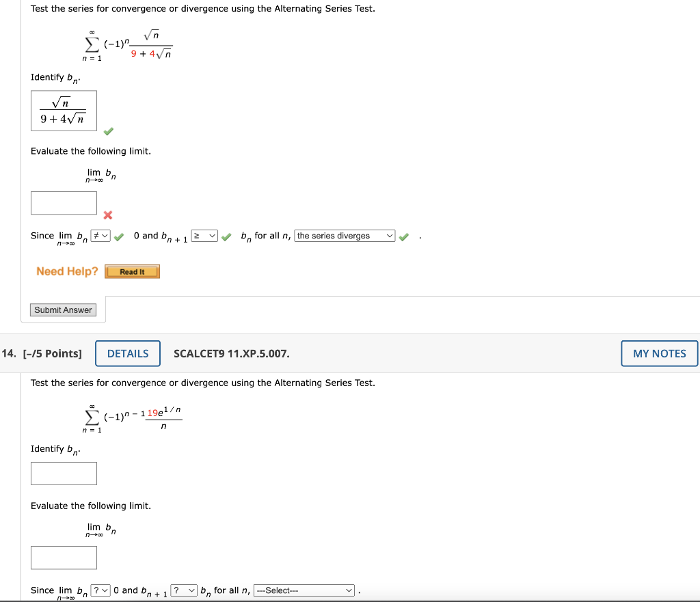Expand the '---Select---' conclusion dropdown
Screen dimensions: 700x602
coord(304,590)
